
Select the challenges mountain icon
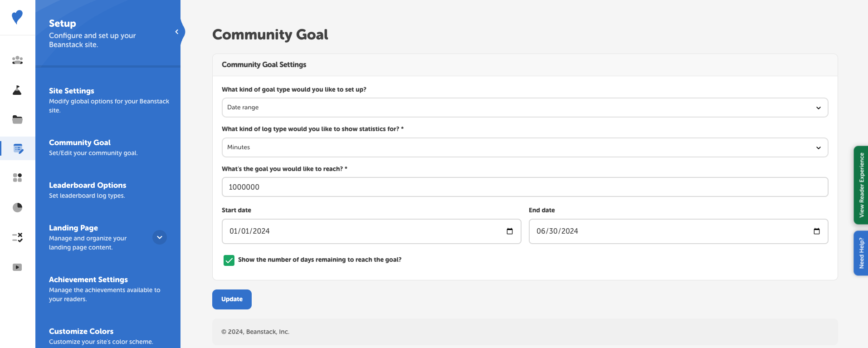click(x=17, y=90)
